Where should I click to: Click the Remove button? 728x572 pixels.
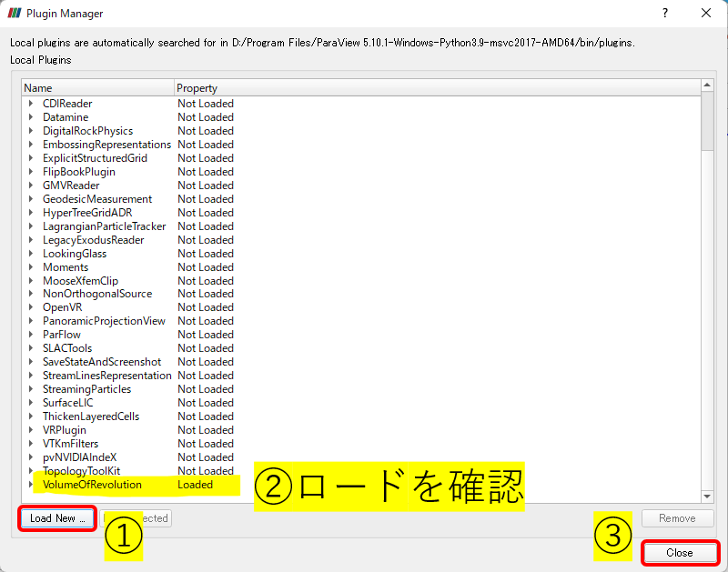677,517
